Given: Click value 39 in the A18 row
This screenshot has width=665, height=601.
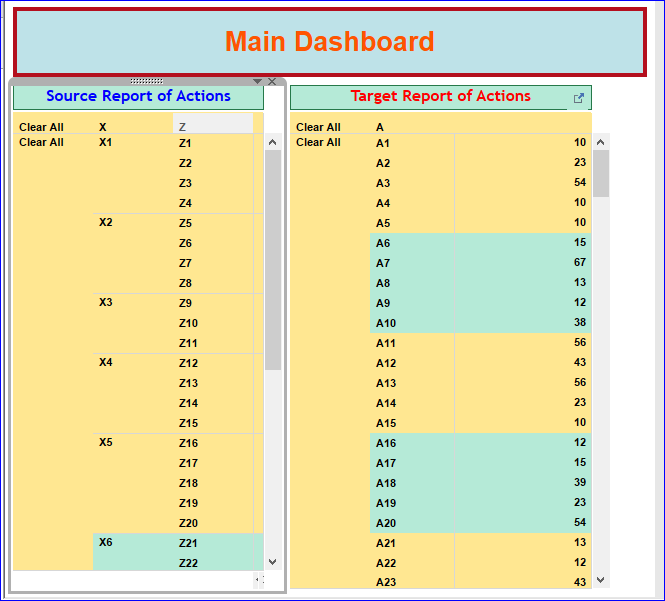Looking at the screenshot, I should (580, 482).
